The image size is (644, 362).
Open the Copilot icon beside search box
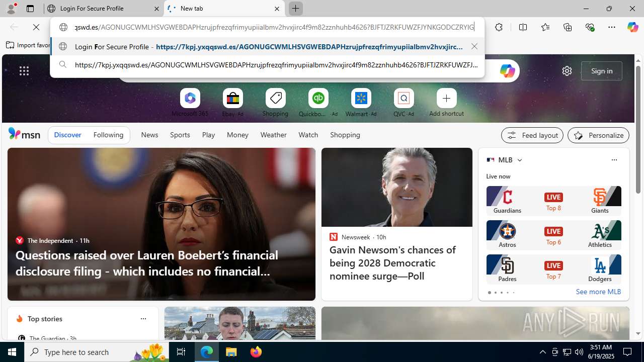click(507, 71)
